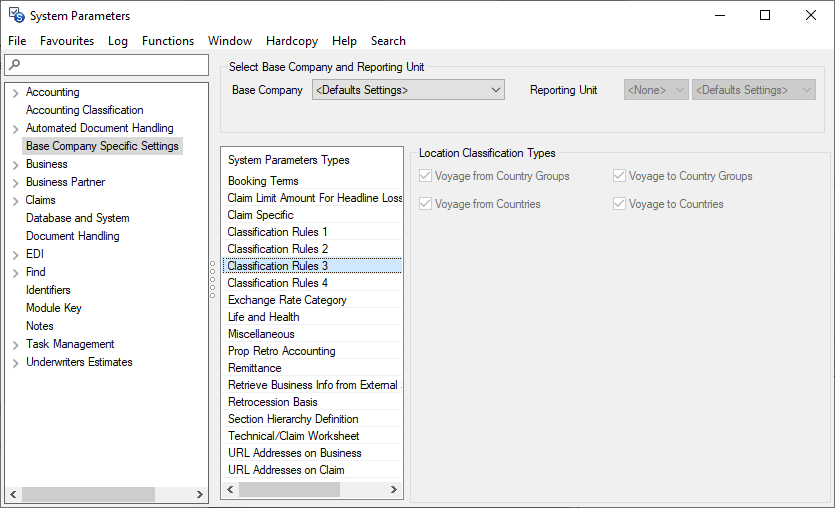The image size is (835, 508).
Task: Toggle Voyage from Country Groups checkbox
Action: coord(427,176)
